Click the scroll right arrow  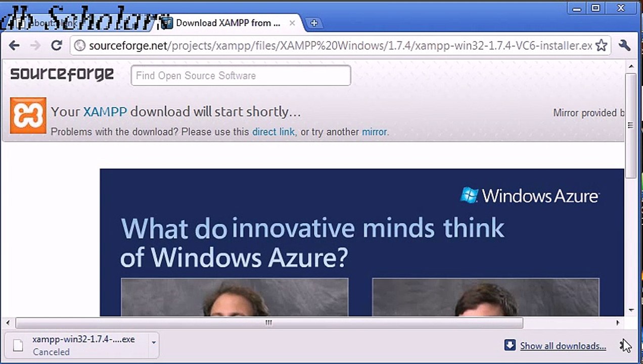coord(618,323)
